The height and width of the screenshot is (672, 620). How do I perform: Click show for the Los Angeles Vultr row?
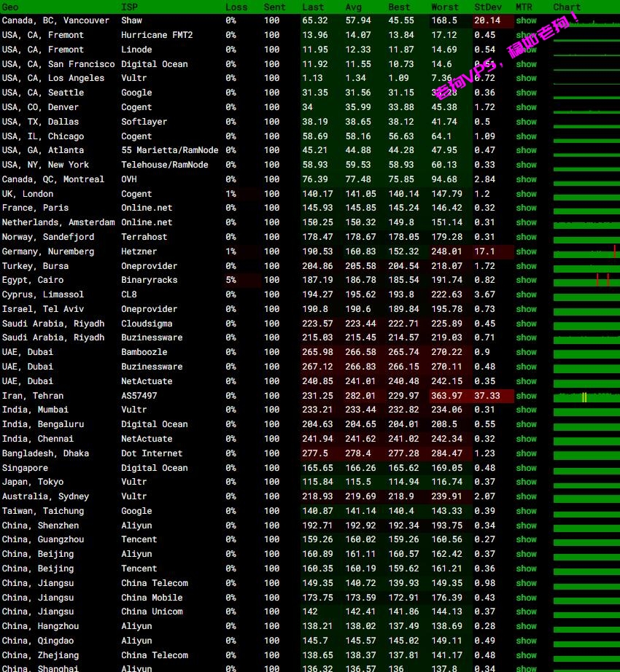pyautogui.click(x=526, y=78)
